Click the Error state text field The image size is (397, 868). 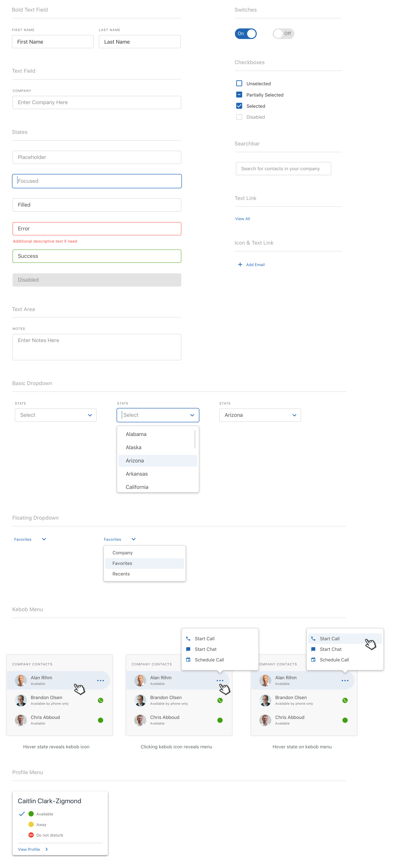point(97,229)
